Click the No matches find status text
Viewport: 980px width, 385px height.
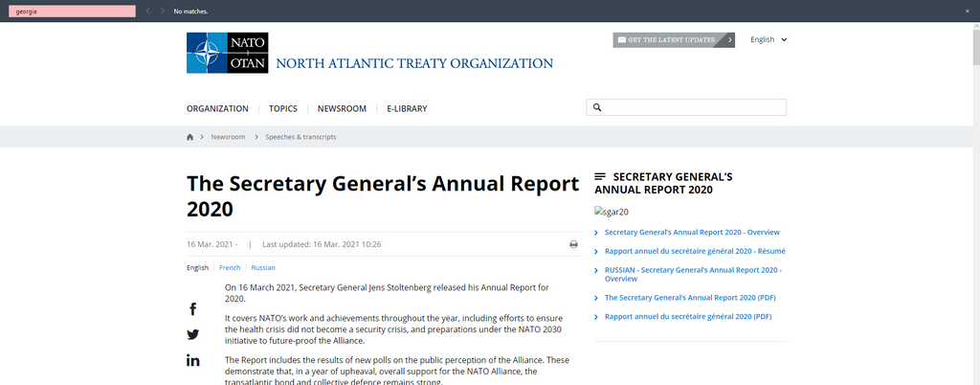(190, 11)
